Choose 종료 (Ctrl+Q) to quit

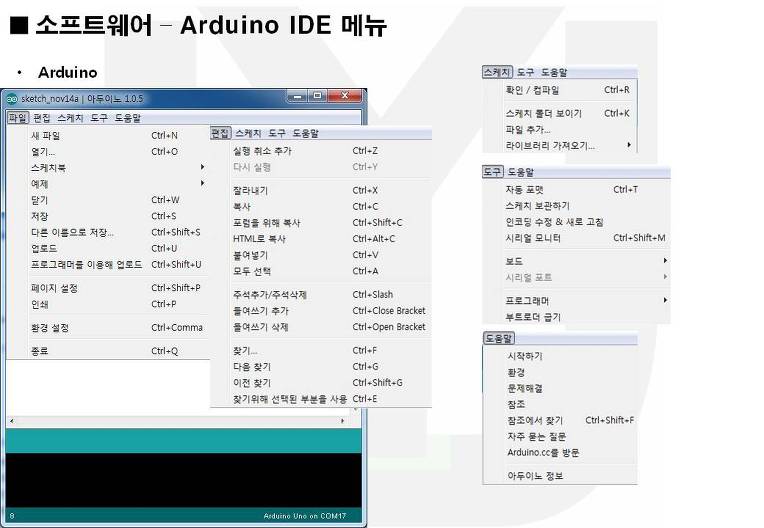[x=108, y=351]
